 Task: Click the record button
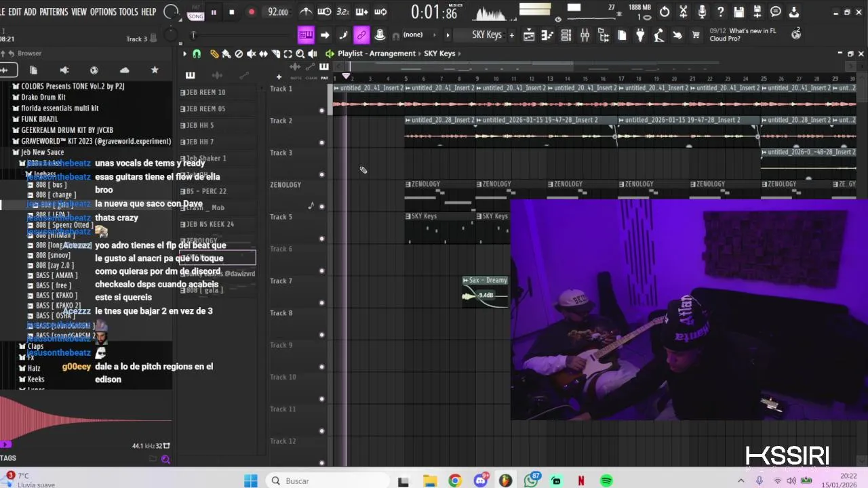252,12
